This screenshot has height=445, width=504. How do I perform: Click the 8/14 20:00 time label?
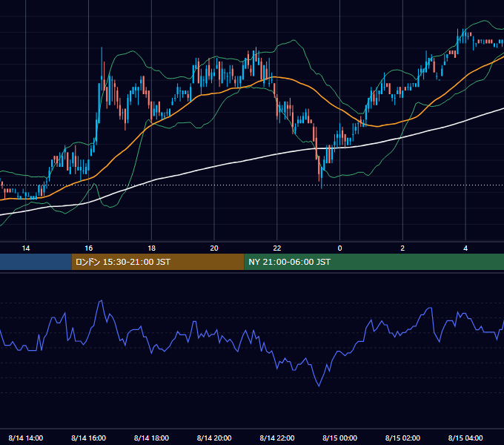(214, 438)
